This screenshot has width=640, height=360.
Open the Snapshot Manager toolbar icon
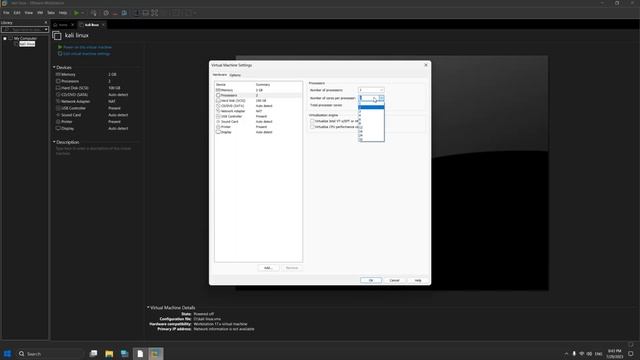pyautogui.click(x=124, y=13)
